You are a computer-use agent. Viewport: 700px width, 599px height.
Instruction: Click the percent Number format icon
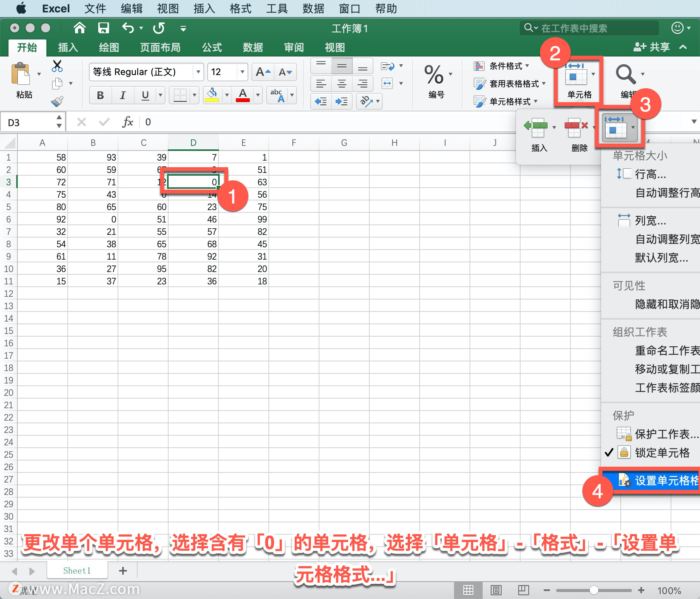pos(434,74)
